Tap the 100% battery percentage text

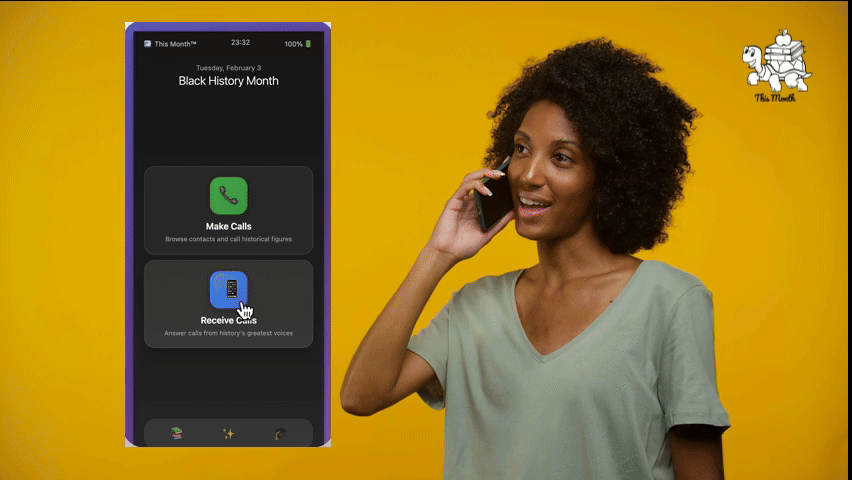[293, 44]
